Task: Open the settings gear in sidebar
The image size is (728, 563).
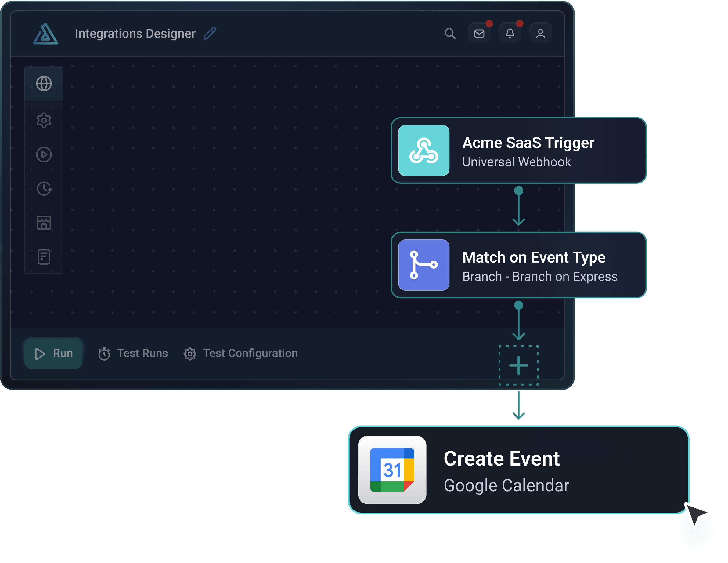Action: click(x=44, y=120)
